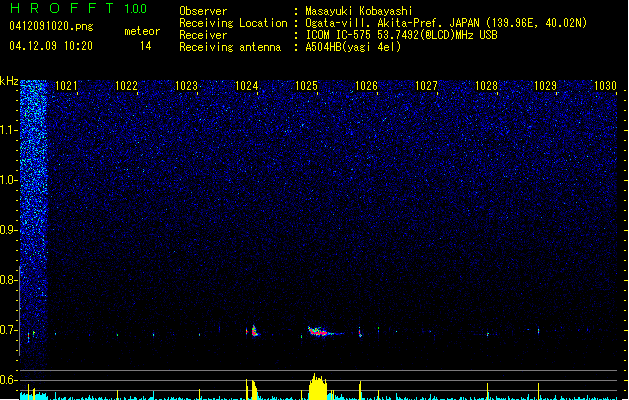629x400 pixels.
Task: Click time marker 1025
Action: pyautogui.click(x=306, y=85)
